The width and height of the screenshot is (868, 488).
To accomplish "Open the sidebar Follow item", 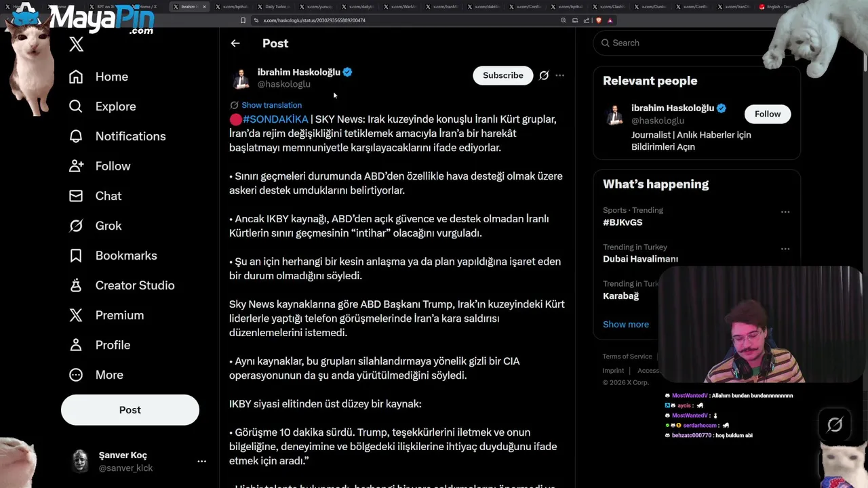I will [100, 166].
